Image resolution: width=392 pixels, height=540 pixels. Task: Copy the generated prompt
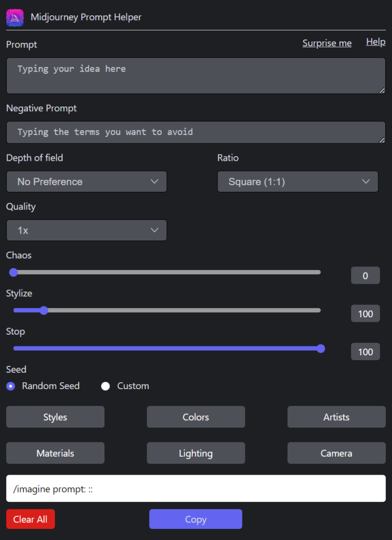[195, 519]
